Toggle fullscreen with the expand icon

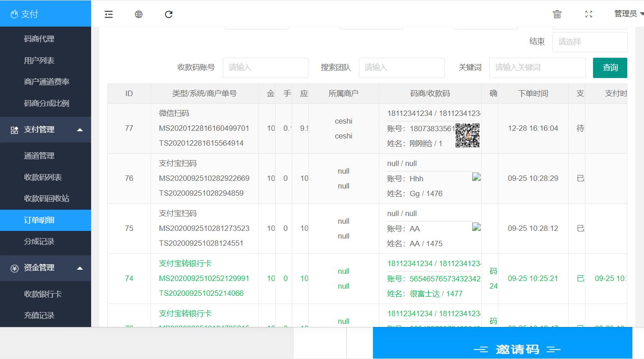point(589,14)
